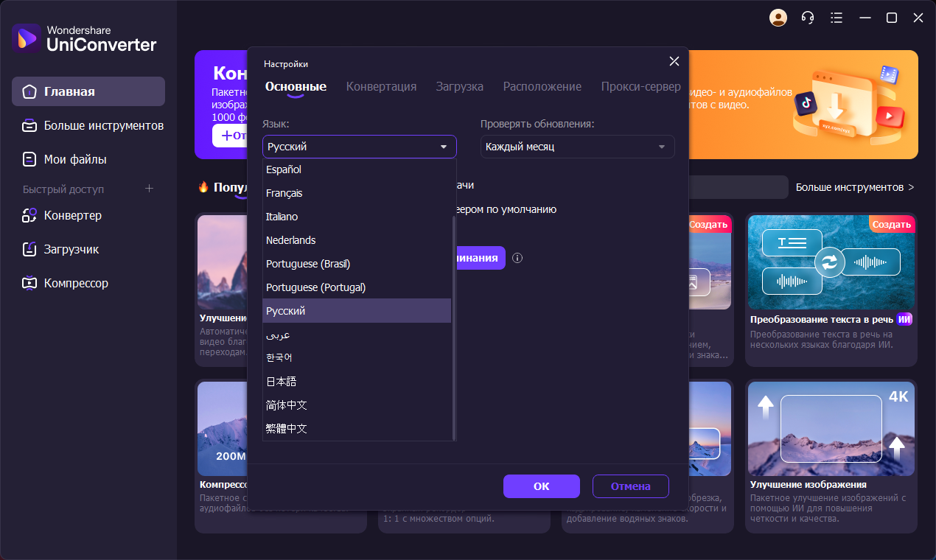Screen dimensions: 936x560
Task: Close the Настройки settings dialog
Action: point(674,61)
